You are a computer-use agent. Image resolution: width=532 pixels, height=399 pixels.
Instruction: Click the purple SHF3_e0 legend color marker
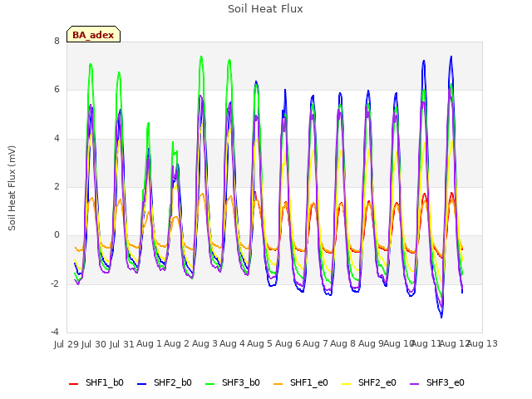point(415,384)
